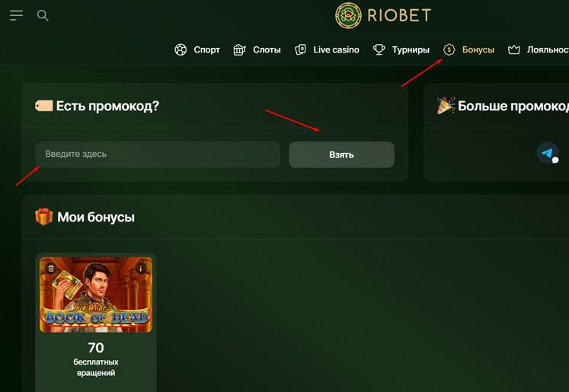Click the Лояльность crown icon

514,49
